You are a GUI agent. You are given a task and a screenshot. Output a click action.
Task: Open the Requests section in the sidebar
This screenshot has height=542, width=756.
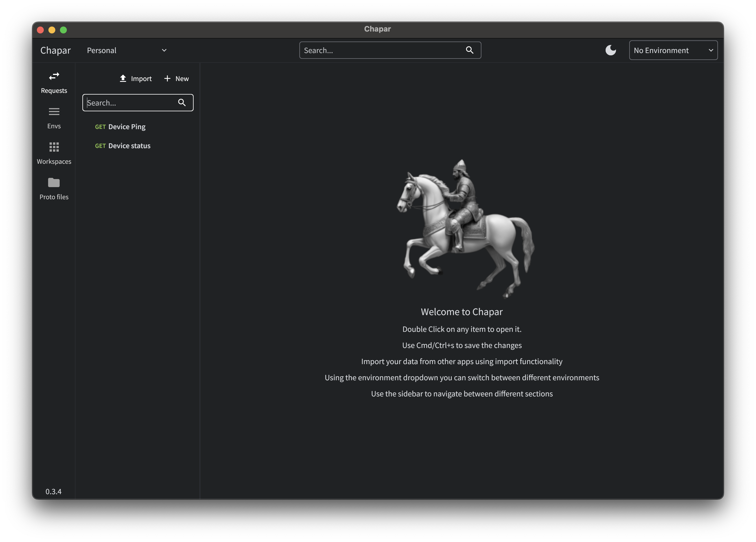tap(54, 83)
